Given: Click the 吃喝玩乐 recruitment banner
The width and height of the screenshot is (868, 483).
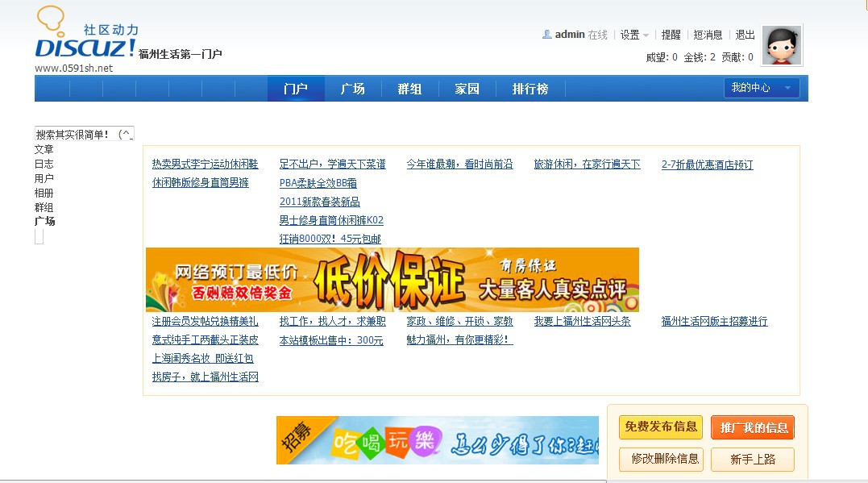Looking at the screenshot, I should pos(438,440).
